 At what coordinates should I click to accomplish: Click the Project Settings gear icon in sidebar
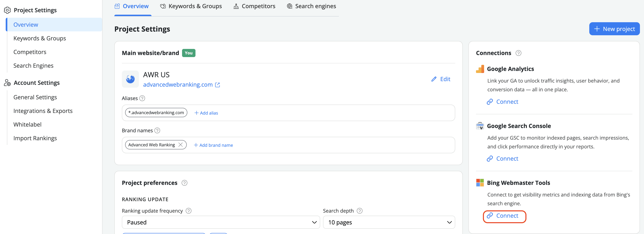tap(7, 10)
